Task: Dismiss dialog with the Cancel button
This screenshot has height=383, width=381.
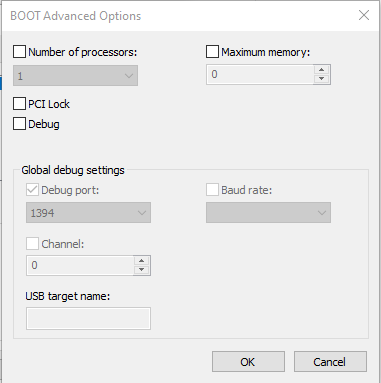Action: coord(330,361)
